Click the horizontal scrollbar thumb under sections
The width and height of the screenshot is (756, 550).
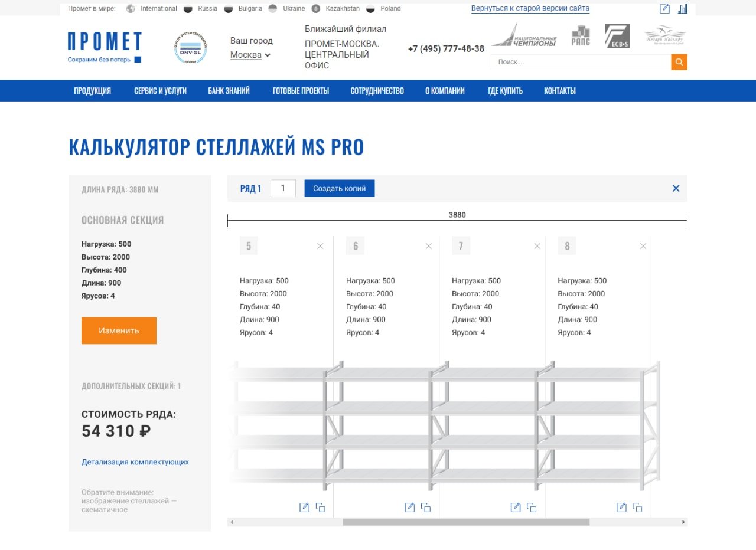466,522
